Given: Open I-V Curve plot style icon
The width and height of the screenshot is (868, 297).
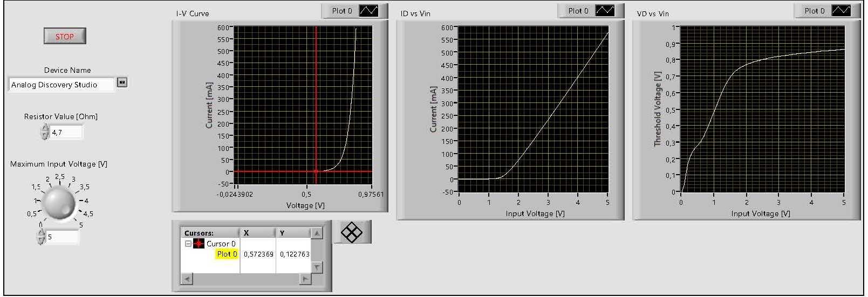Looking at the screenshot, I should point(369,11).
